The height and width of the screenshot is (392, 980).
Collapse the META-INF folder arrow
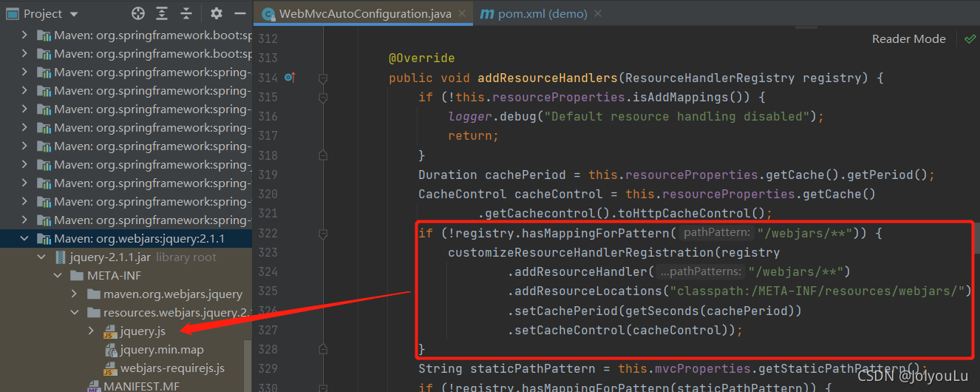(58, 275)
